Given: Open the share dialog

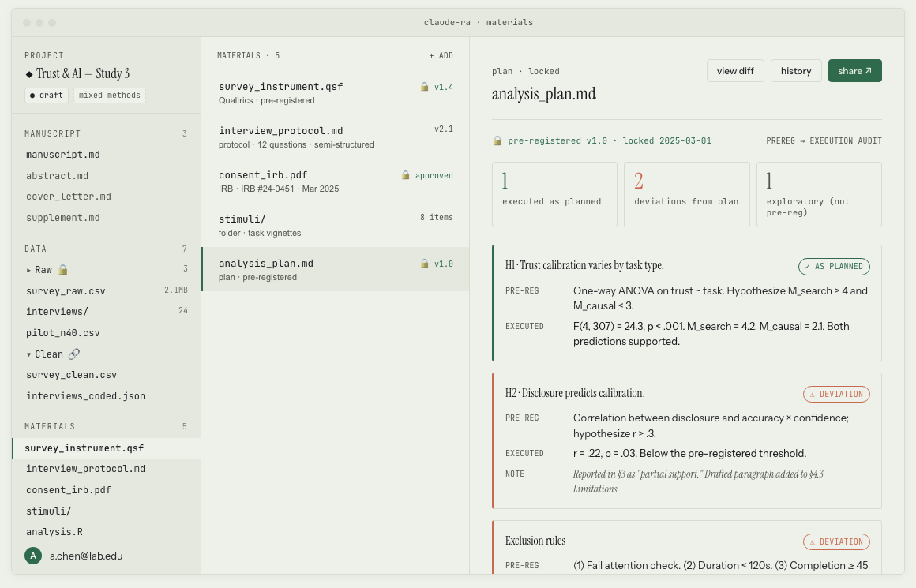Looking at the screenshot, I should coord(854,70).
